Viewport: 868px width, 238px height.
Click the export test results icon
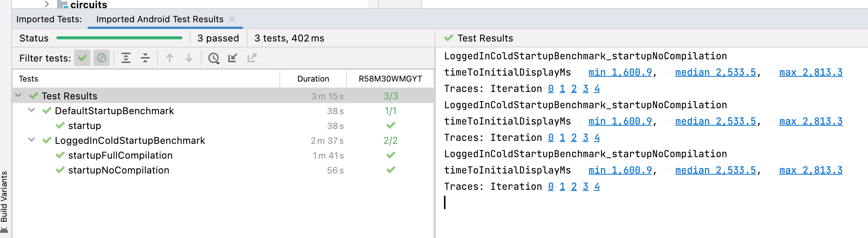click(252, 58)
